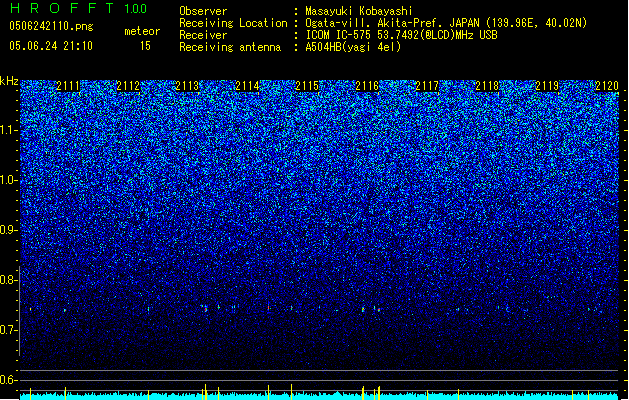Click the meteor count value 15
629x400 pixels.
pyautogui.click(x=145, y=46)
